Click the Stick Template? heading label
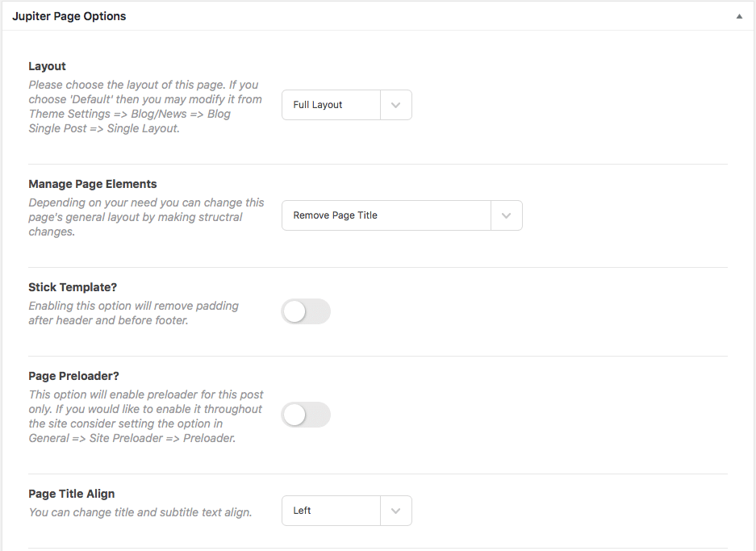Image resolution: width=756 pixels, height=551 pixels. [x=73, y=287]
